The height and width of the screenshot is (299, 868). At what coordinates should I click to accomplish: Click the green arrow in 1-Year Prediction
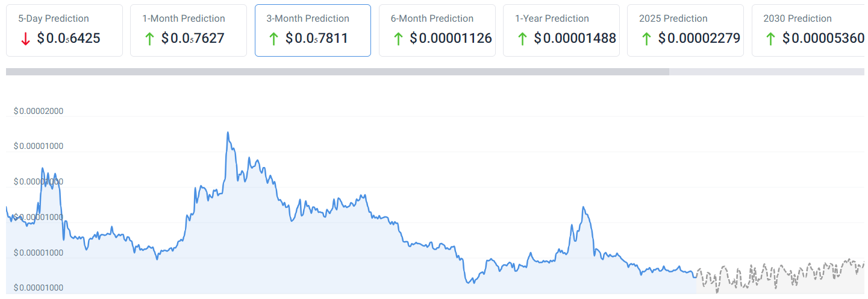click(x=522, y=39)
